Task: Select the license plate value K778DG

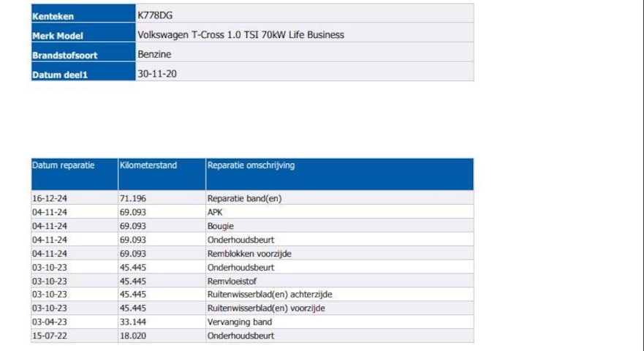Action: click(155, 15)
